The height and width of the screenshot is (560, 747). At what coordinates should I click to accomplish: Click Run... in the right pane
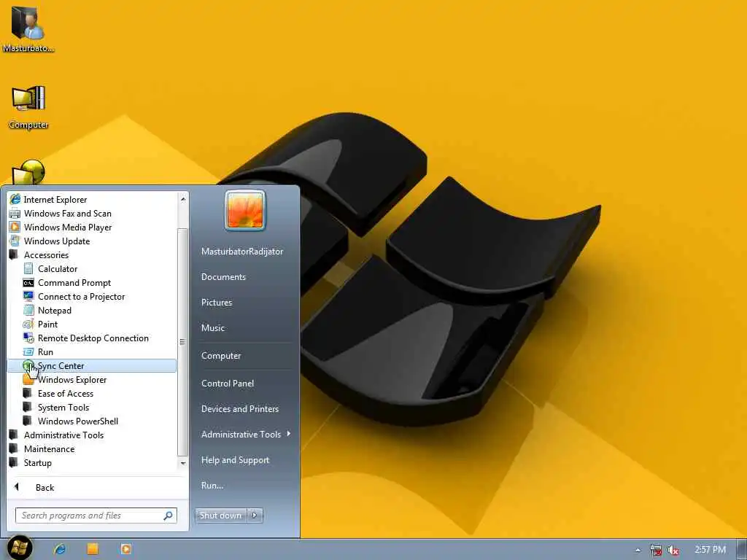coord(212,486)
